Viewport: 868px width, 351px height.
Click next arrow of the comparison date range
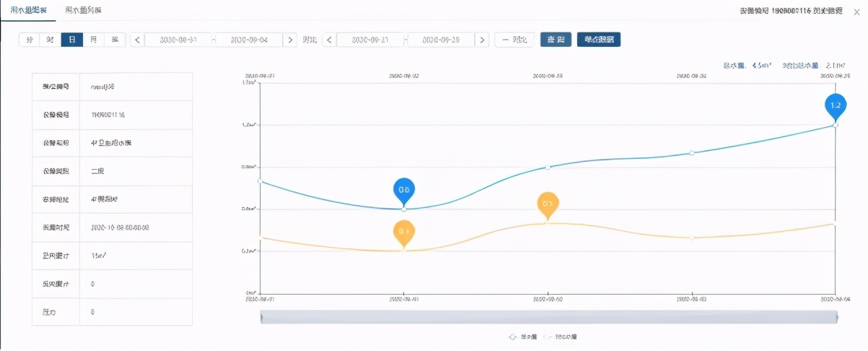482,40
